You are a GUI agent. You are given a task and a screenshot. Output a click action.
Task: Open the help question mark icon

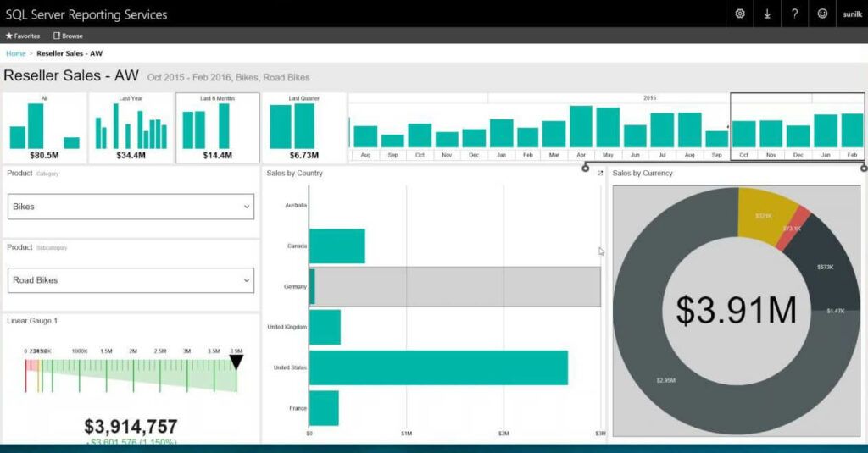tap(794, 14)
